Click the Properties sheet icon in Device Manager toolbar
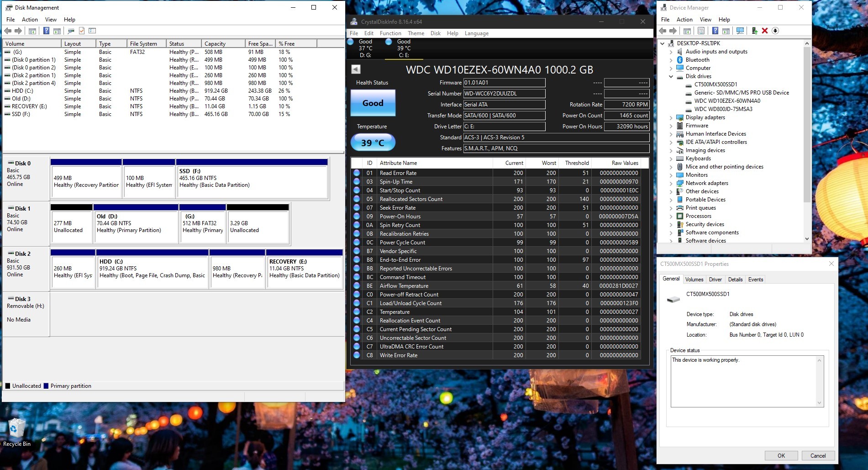Screen dimensions: 868x470 coord(701,31)
